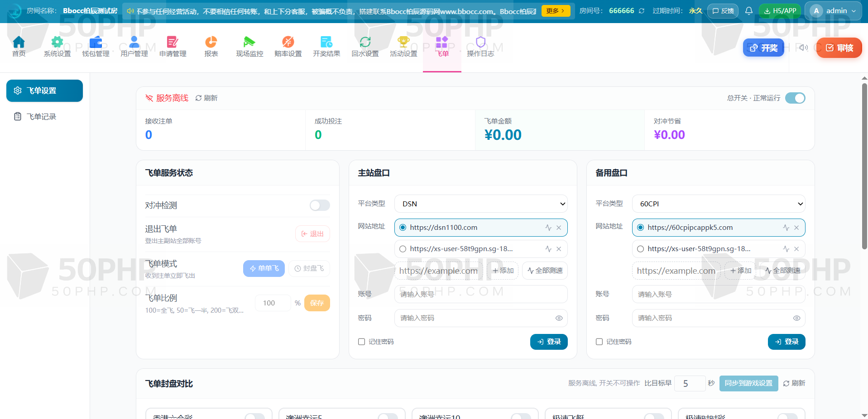Open the 现场监控 monitoring icon

click(x=249, y=42)
